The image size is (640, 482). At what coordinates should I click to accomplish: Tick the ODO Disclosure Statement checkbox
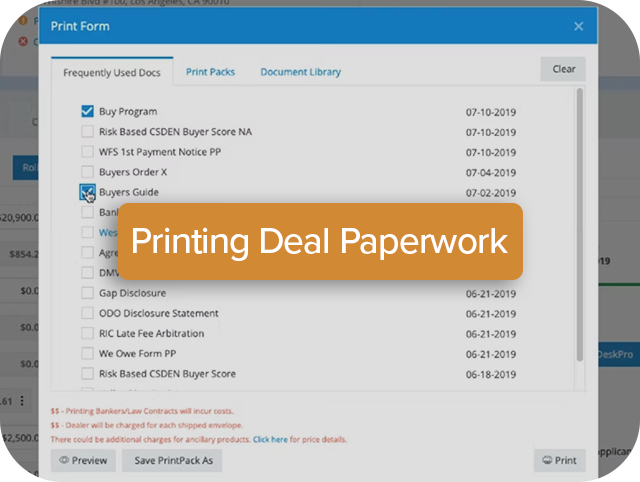(88, 314)
